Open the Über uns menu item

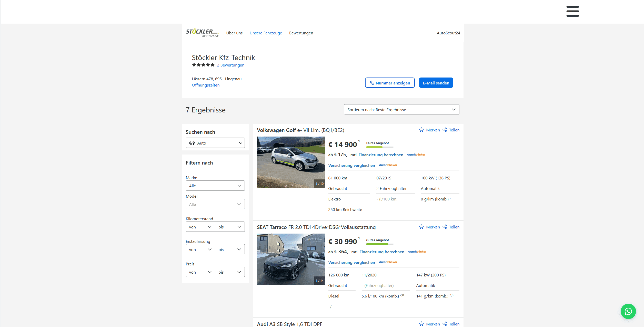tap(234, 33)
